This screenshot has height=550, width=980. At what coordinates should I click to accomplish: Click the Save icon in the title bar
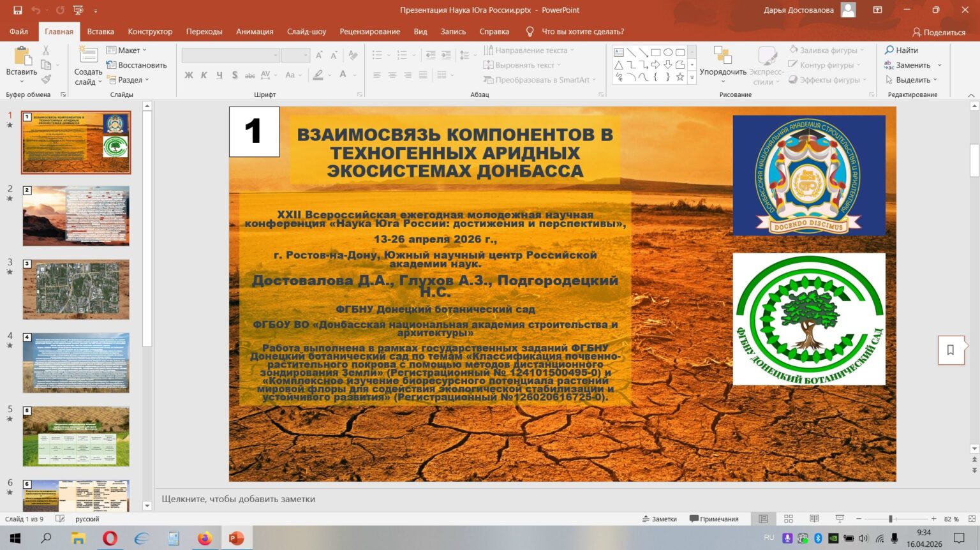(x=17, y=10)
